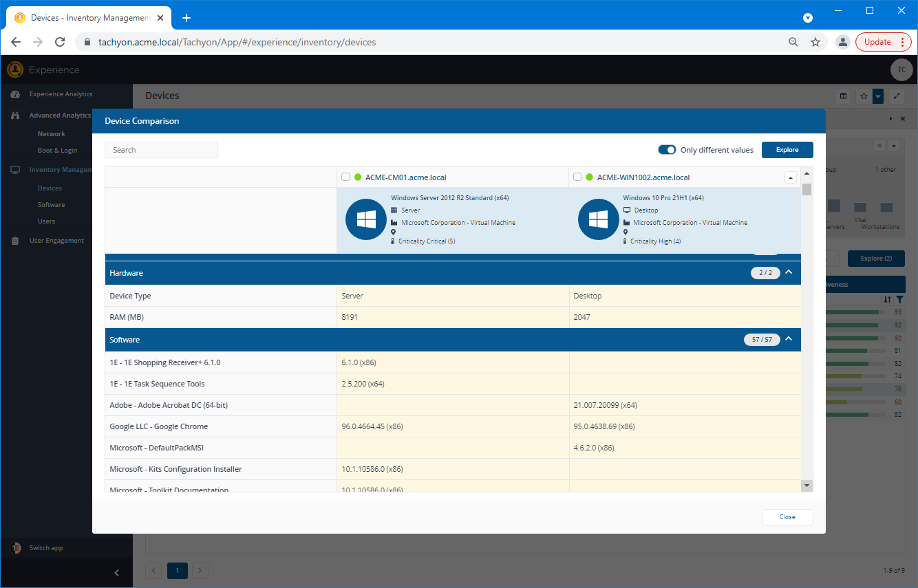Open browser zoom magnifier icon
Viewport: 918px width, 588px height.
[x=793, y=42]
